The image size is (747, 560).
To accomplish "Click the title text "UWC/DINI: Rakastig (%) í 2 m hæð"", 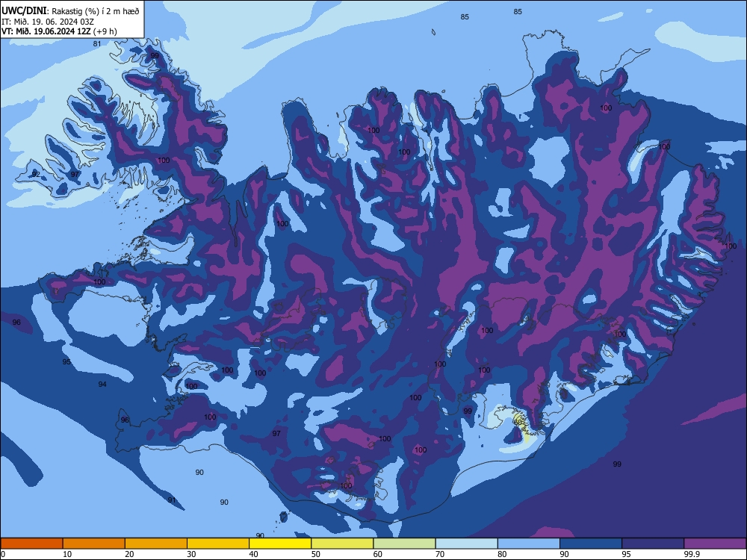I will click(70, 11).
